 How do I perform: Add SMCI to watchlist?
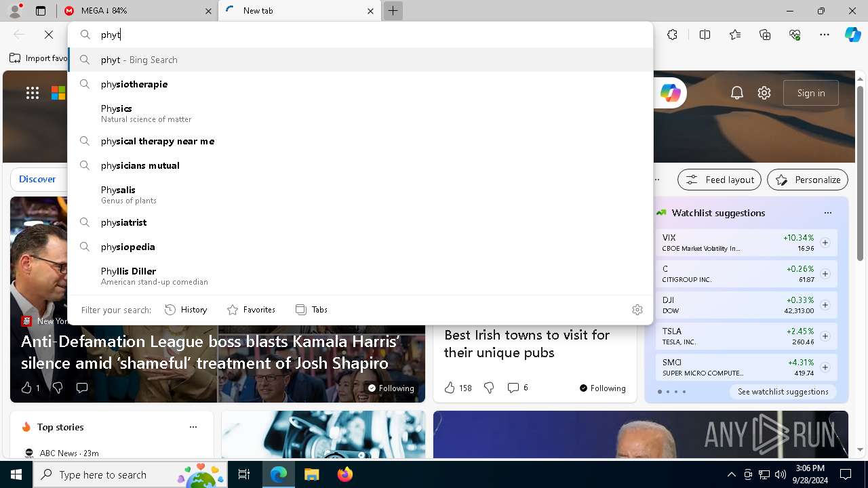point(825,367)
